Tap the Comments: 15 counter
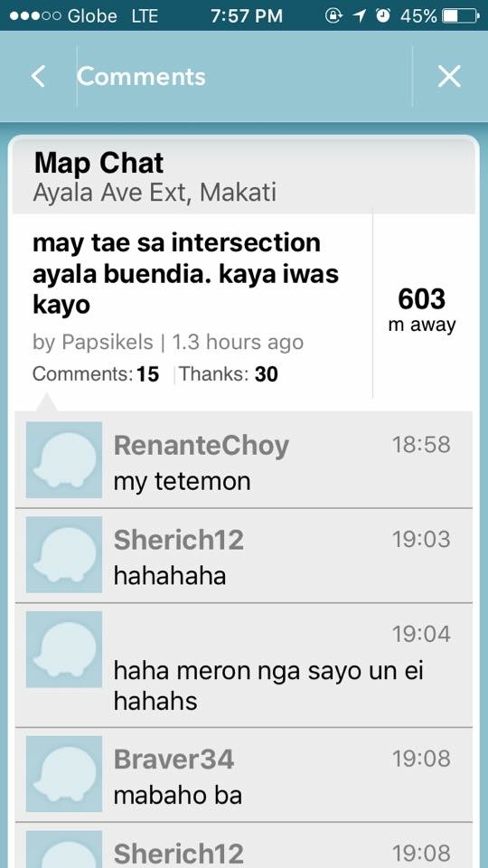This screenshot has width=488, height=868. (x=96, y=374)
